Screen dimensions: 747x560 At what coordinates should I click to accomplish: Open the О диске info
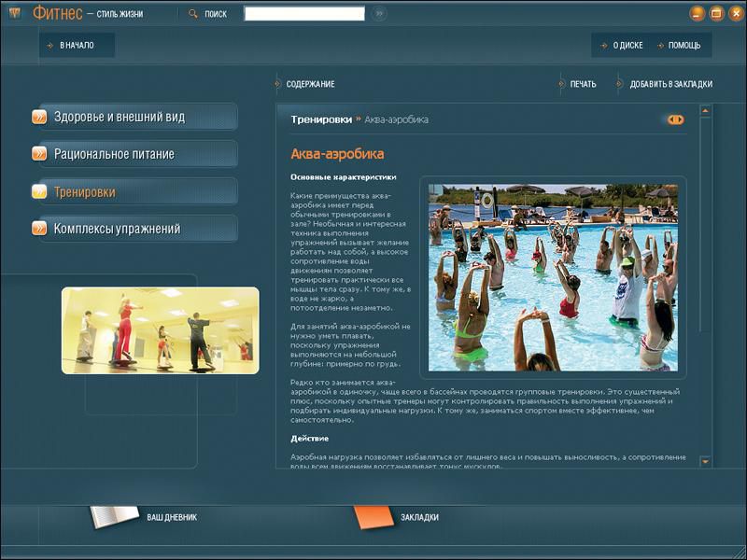click(x=627, y=45)
